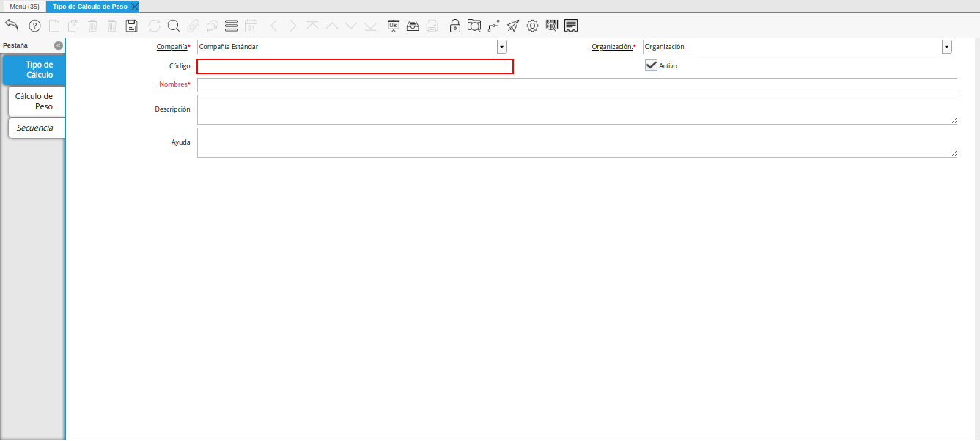Viewport: 980px width, 441px height.
Task: Click the paper plane send request icon
Action: pyautogui.click(x=513, y=26)
